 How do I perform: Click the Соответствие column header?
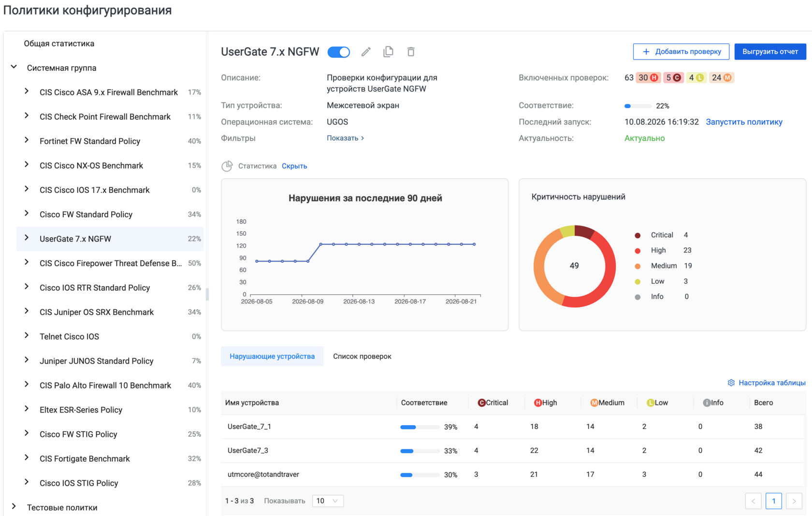[424, 403]
